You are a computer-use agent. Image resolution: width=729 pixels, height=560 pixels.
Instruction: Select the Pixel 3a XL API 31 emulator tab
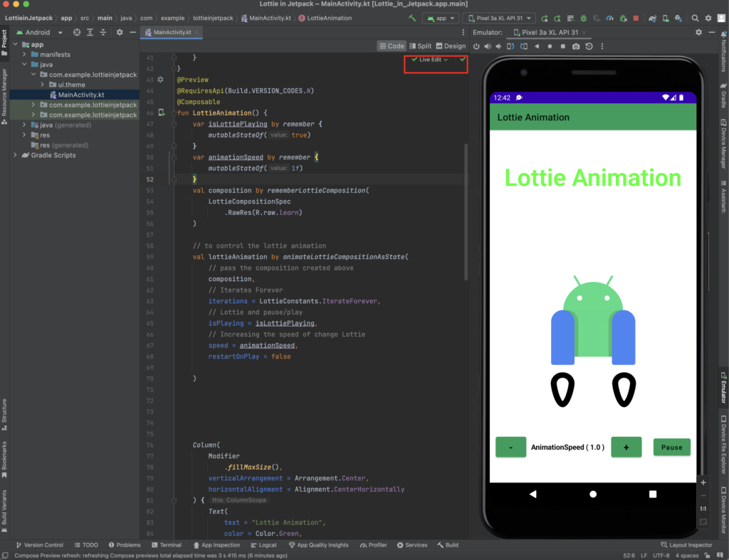(x=549, y=33)
